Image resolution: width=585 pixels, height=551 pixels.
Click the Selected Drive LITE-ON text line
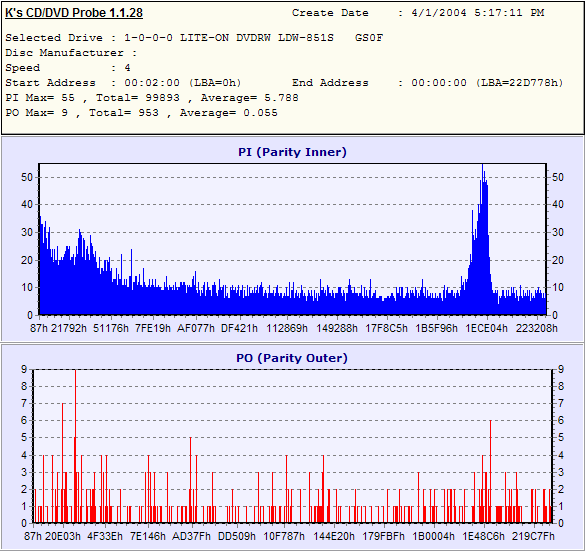coord(194,38)
